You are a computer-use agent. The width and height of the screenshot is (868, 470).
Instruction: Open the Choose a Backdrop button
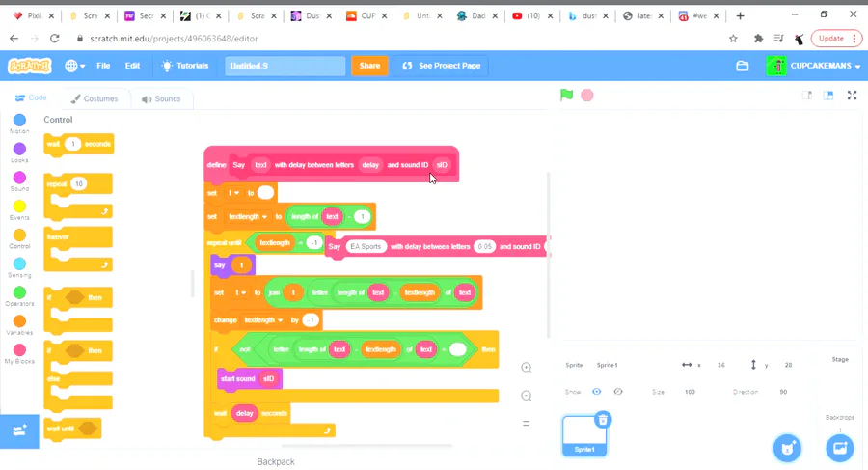point(839,448)
